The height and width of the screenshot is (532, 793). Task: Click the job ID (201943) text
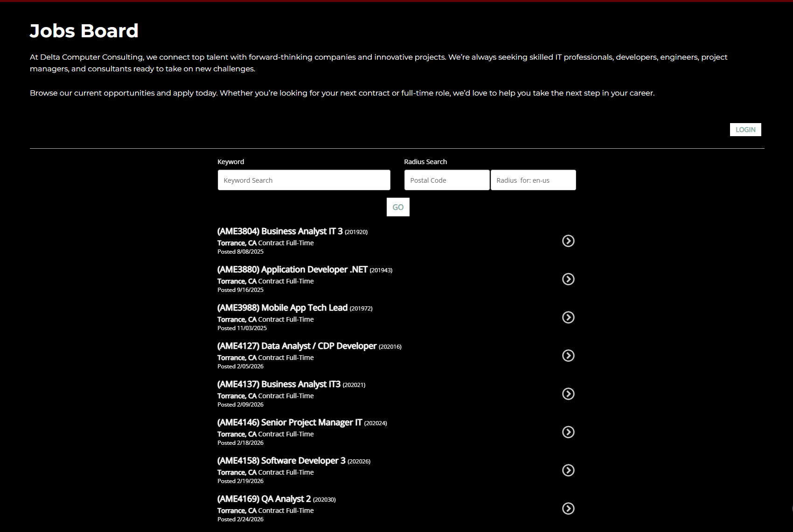coord(381,270)
